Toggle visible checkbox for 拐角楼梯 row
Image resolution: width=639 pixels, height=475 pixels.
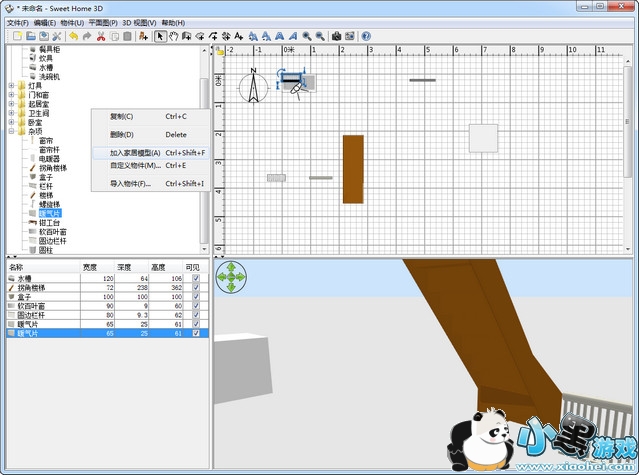[196, 288]
